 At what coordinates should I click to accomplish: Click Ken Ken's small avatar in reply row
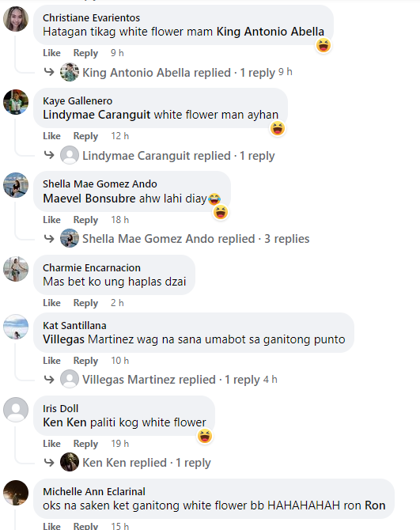pos(70,462)
